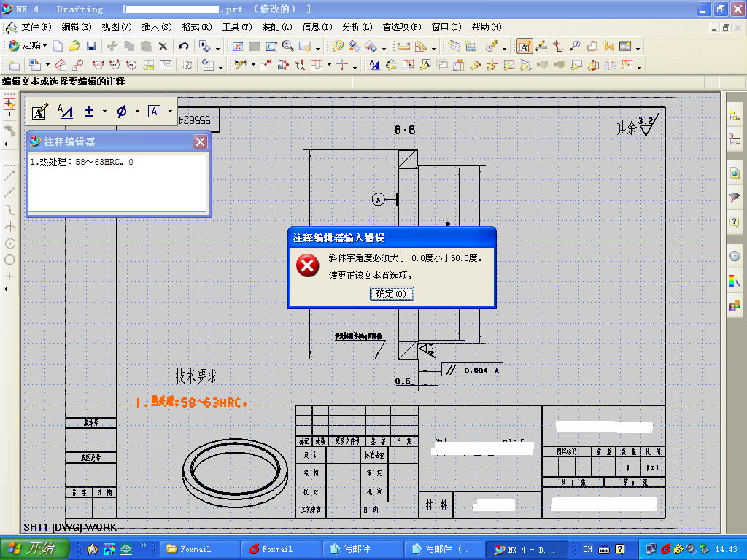Open the Edit Object Display palette icon
The width and height of the screenshot is (747, 560).
pyautogui.click(x=337, y=46)
